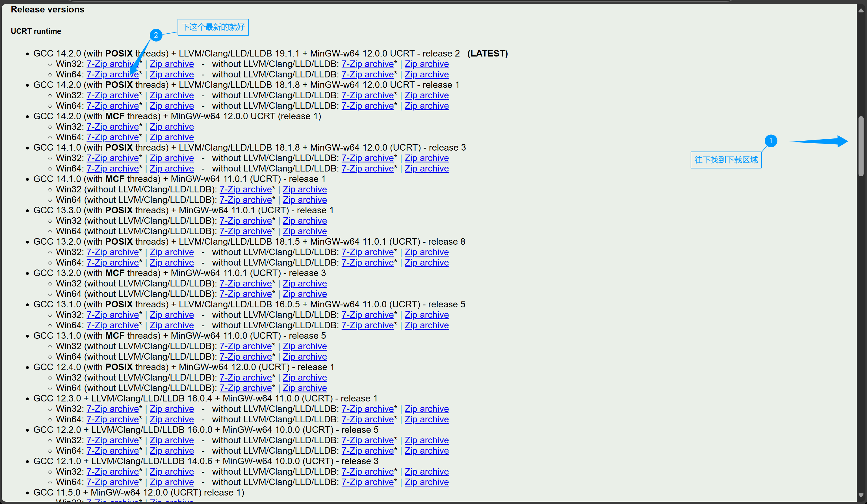Download Win32 7-Zip archive for GCC 13.2.0 MCF release 3

[x=246, y=283]
